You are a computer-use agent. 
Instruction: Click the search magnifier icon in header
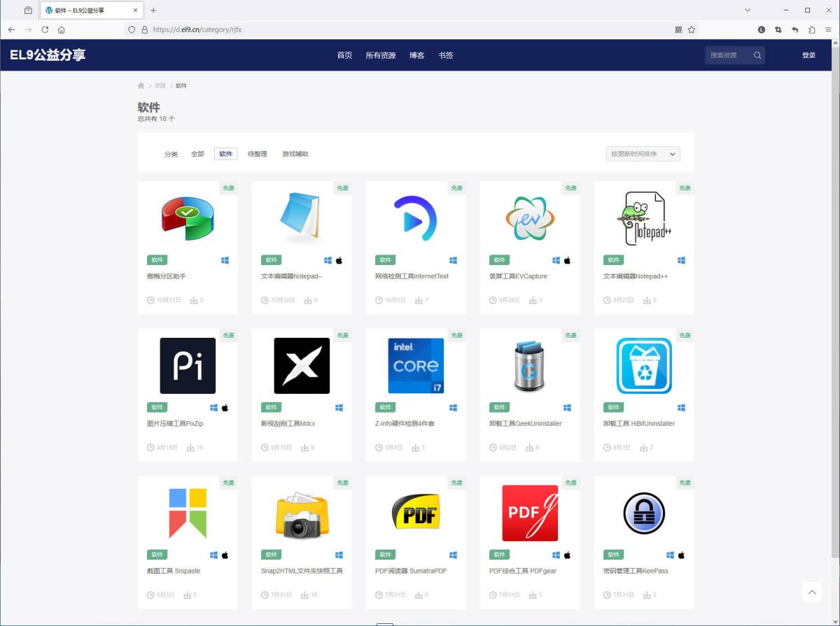pyautogui.click(x=757, y=55)
